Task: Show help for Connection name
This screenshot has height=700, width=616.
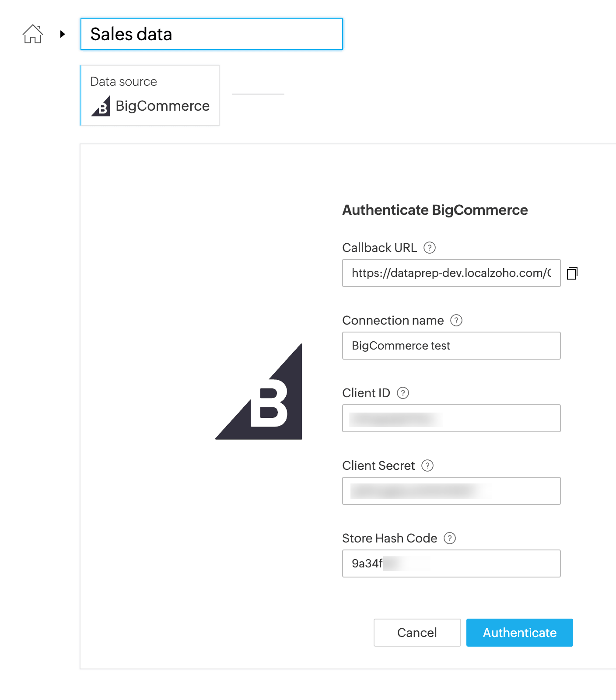Action: coord(456,321)
